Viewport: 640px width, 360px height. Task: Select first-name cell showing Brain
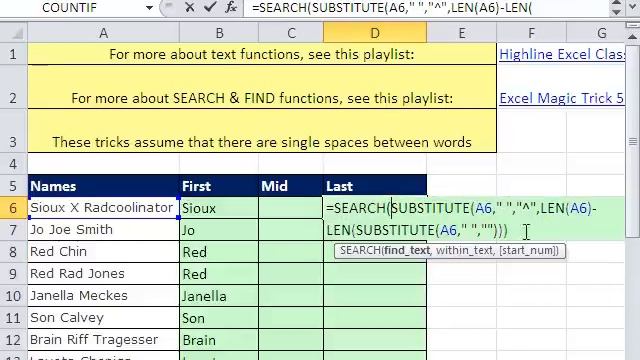219,340
